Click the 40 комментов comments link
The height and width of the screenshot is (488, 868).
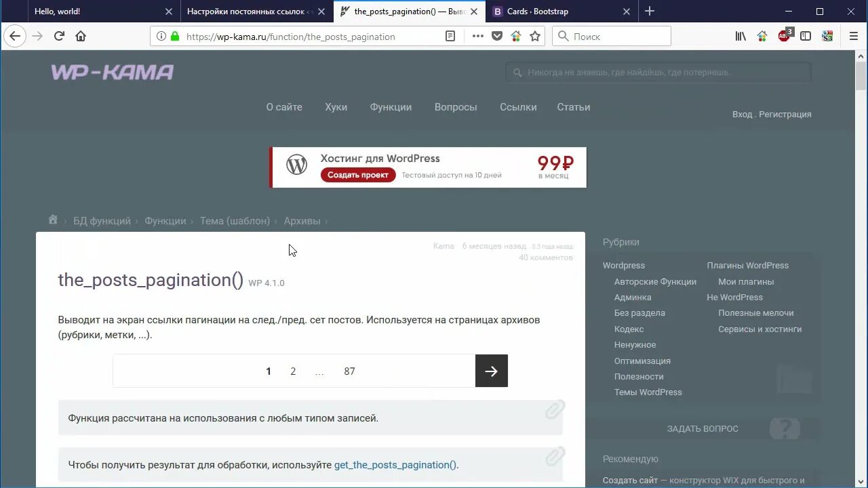tap(546, 258)
